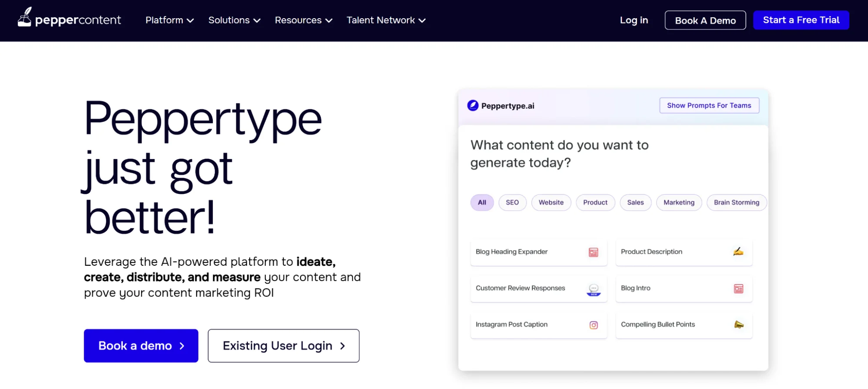
Task: Click the Pepper Content logo icon
Action: point(25,17)
